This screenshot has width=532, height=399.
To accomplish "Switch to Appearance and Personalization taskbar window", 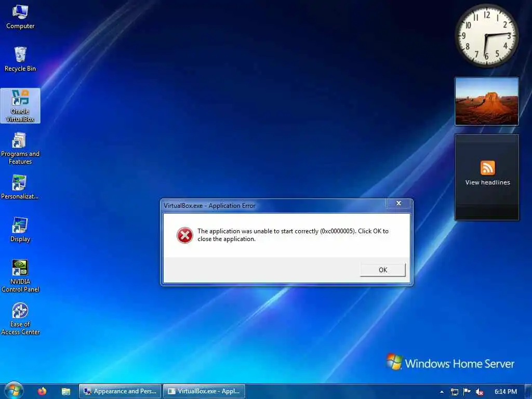I will click(120, 391).
